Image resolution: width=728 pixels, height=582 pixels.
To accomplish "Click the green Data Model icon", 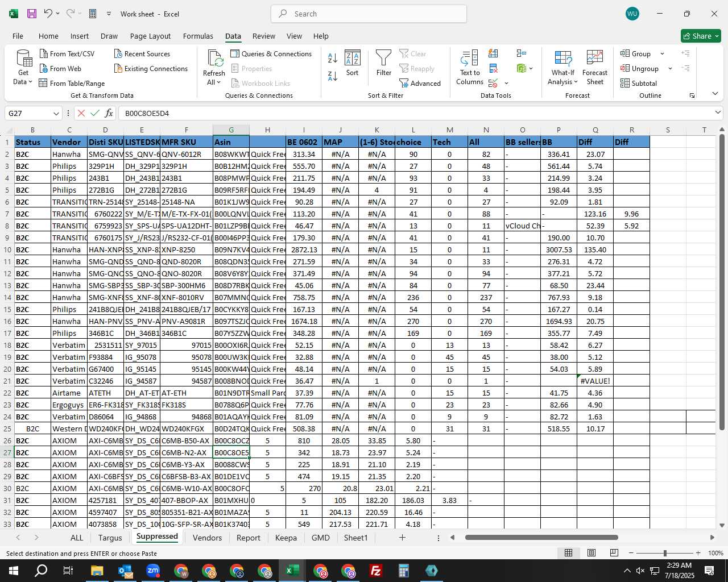I will (522, 68).
